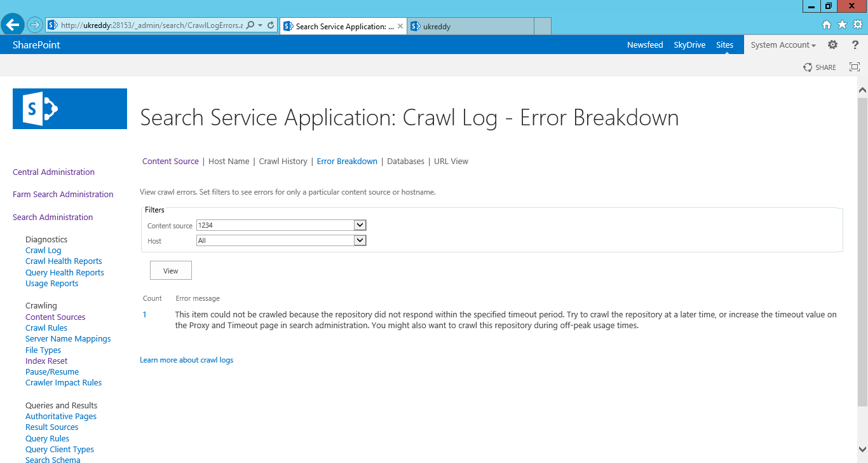The height and width of the screenshot is (463, 868).
Task: Open Query Client Types
Action: click(60, 450)
